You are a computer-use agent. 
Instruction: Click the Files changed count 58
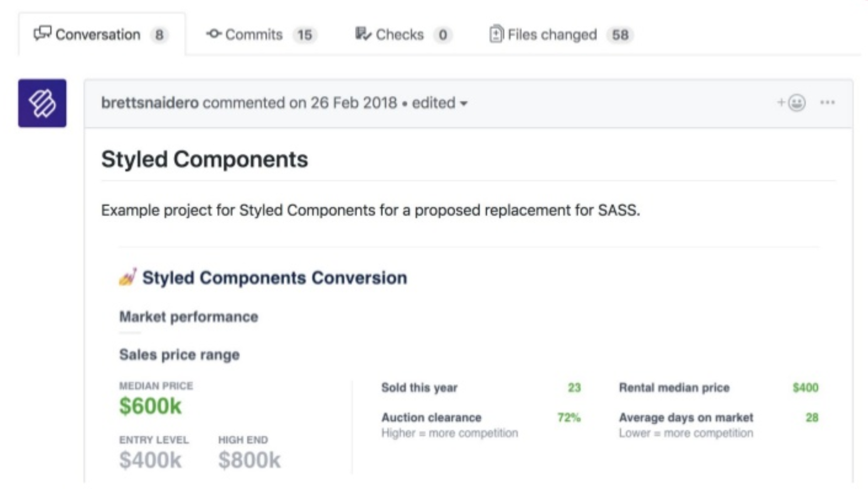(620, 35)
